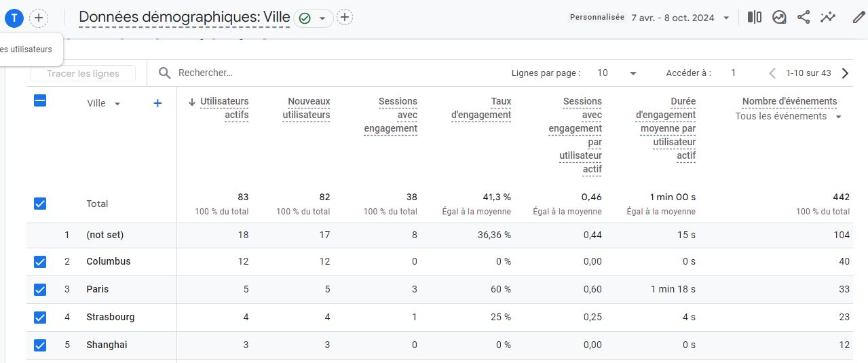The width and height of the screenshot is (868, 363).
Task: Add a filter with the plus after report title
Action: [345, 18]
